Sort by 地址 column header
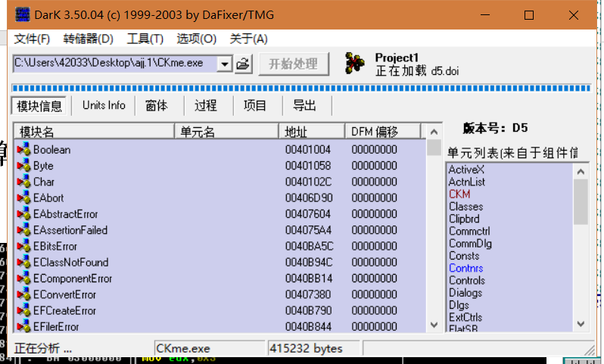Viewport: 604px width, 364px height. pyautogui.click(x=312, y=132)
